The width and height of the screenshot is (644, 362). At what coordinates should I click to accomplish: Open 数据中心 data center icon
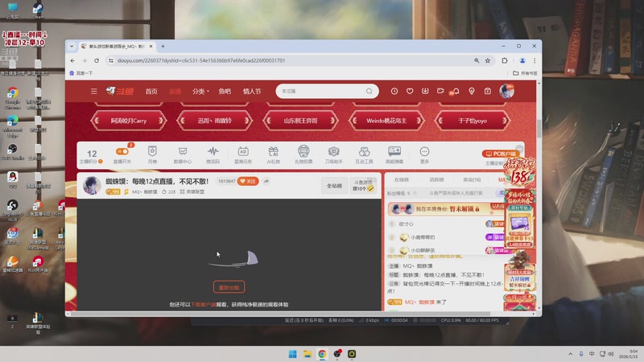coord(183,154)
